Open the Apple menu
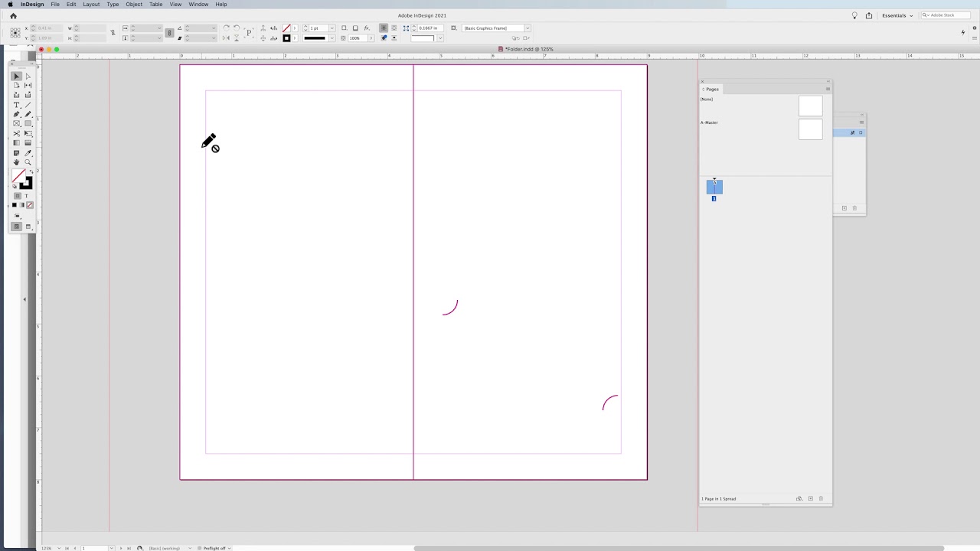980x551 pixels. point(10,5)
